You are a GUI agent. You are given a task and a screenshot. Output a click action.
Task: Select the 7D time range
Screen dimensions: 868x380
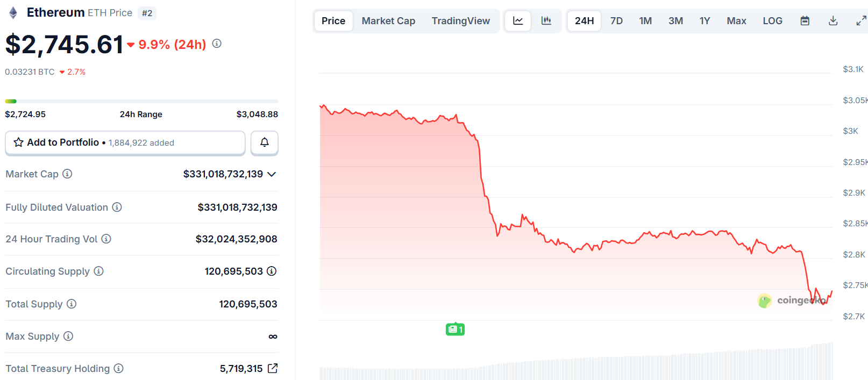(616, 21)
